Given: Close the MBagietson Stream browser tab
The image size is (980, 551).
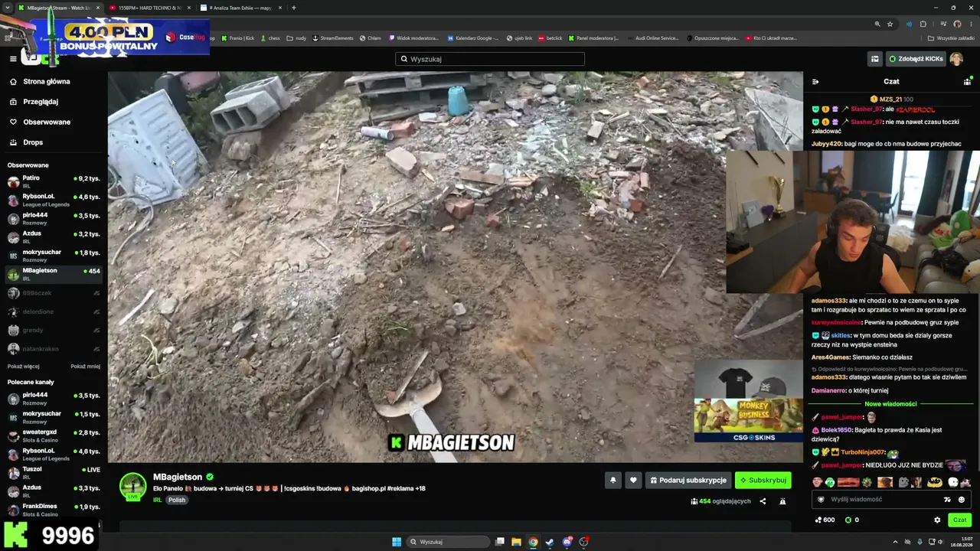Looking at the screenshot, I should coord(97,8).
